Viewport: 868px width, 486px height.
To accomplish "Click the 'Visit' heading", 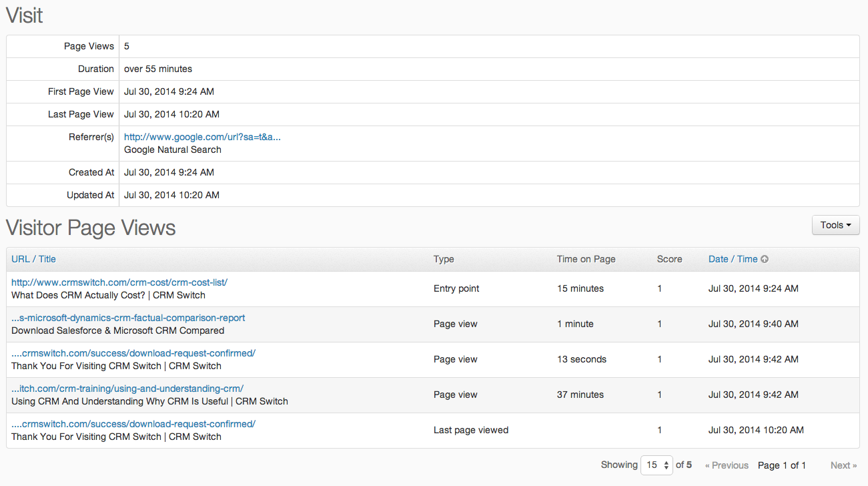I will point(25,15).
